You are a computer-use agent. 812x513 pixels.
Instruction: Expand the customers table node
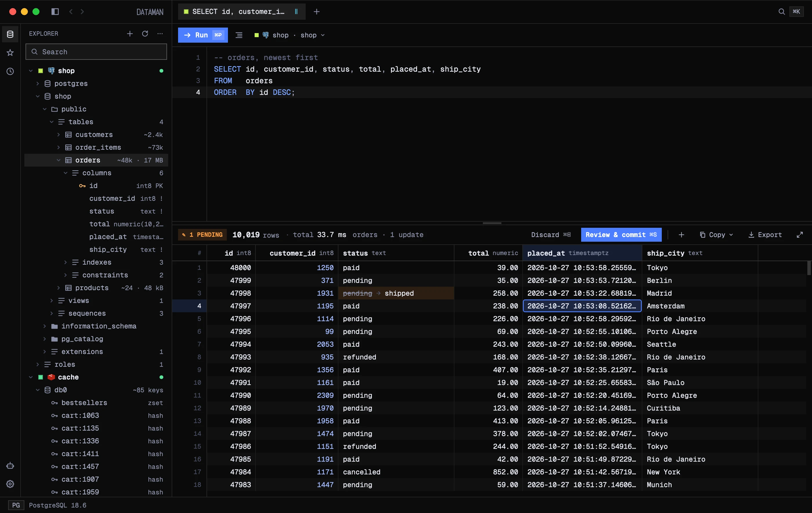pos(58,135)
